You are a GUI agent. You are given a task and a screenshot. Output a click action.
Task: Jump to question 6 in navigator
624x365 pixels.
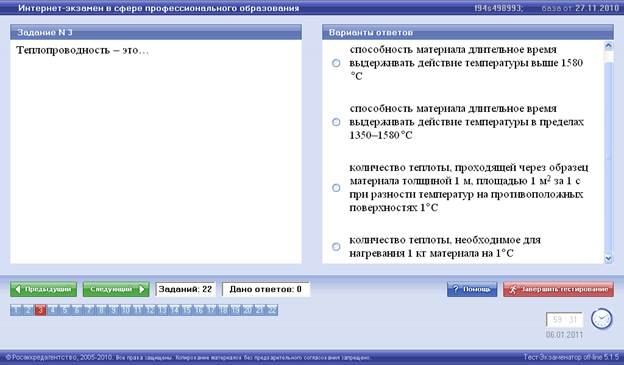click(x=77, y=310)
